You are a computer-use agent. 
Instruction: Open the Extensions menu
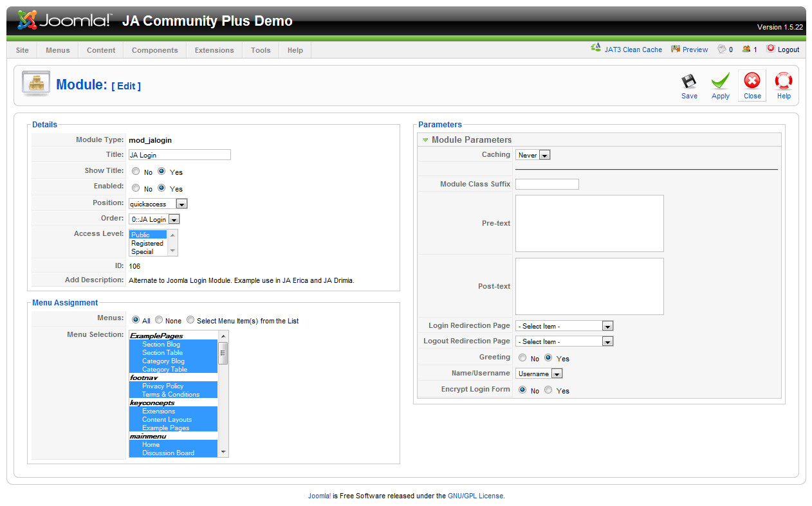214,50
